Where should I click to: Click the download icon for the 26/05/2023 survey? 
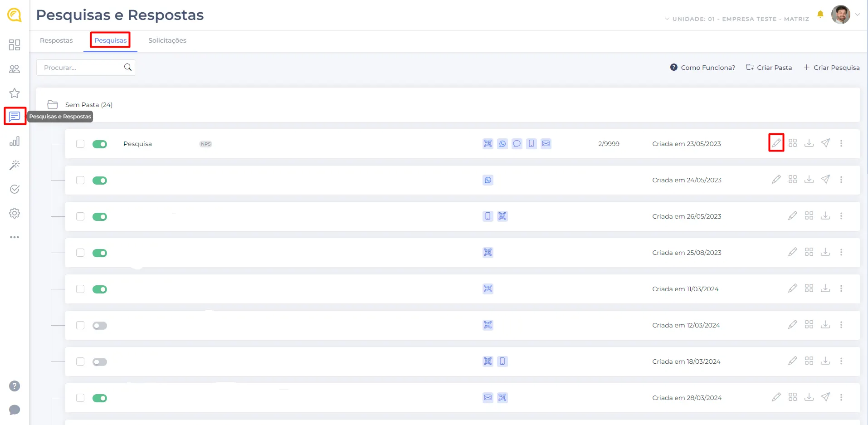pyautogui.click(x=825, y=216)
